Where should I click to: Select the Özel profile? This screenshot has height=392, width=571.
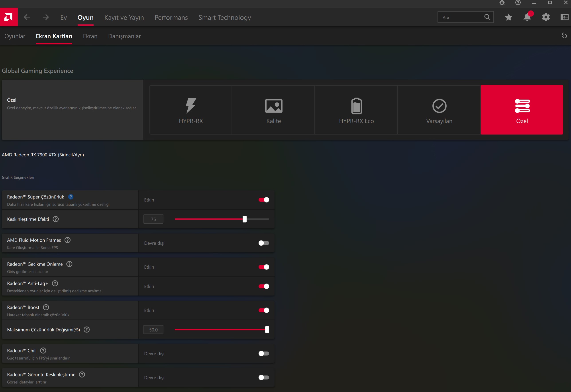pyautogui.click(x=522, y=110)
